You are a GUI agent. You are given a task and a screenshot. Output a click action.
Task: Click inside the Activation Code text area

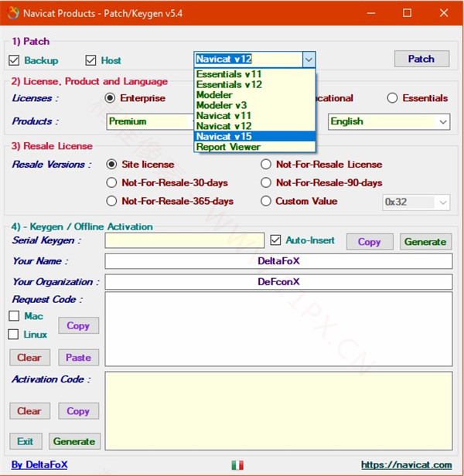click(x=278, y=411)
